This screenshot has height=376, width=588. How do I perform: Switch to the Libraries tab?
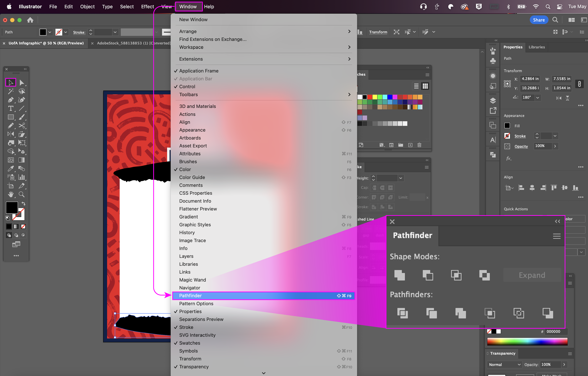536,47
